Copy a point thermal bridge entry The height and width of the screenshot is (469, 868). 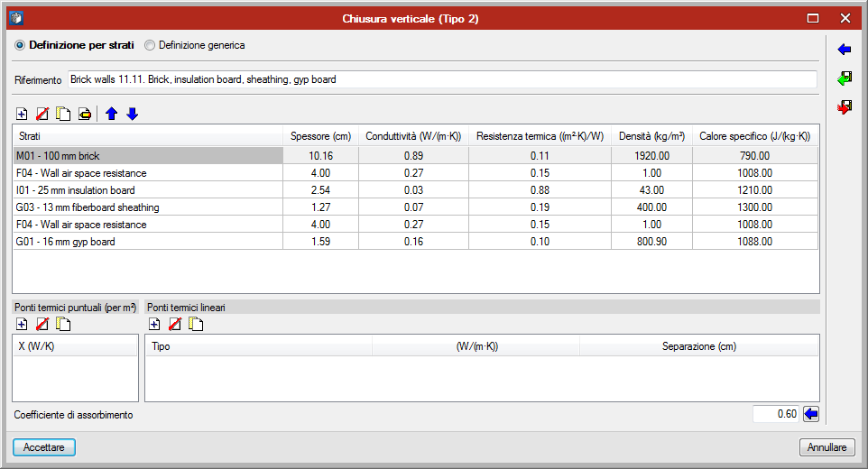coord(63,324)
